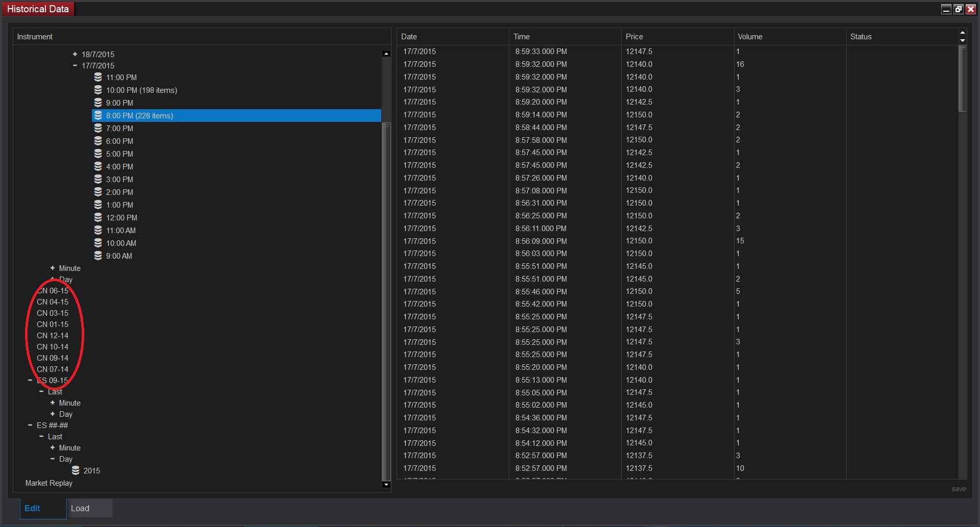Click the Status column header
Screen dimensions: 980x527
902,37
